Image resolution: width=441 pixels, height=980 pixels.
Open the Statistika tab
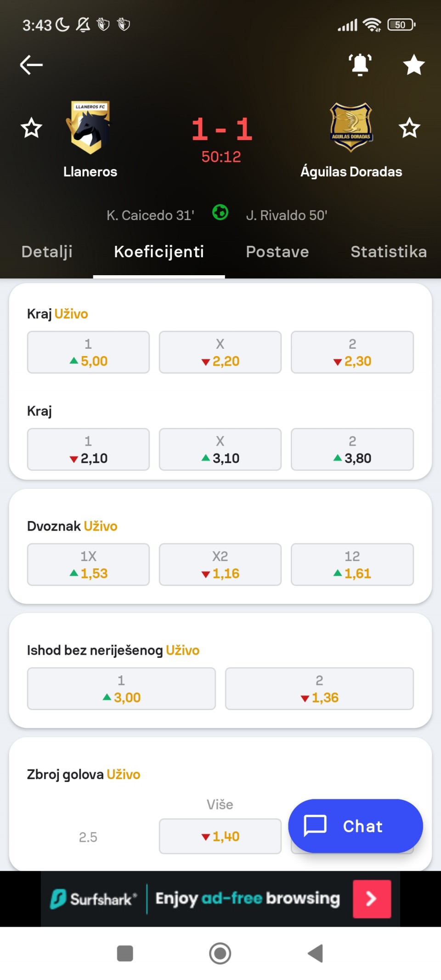(389, 252)
